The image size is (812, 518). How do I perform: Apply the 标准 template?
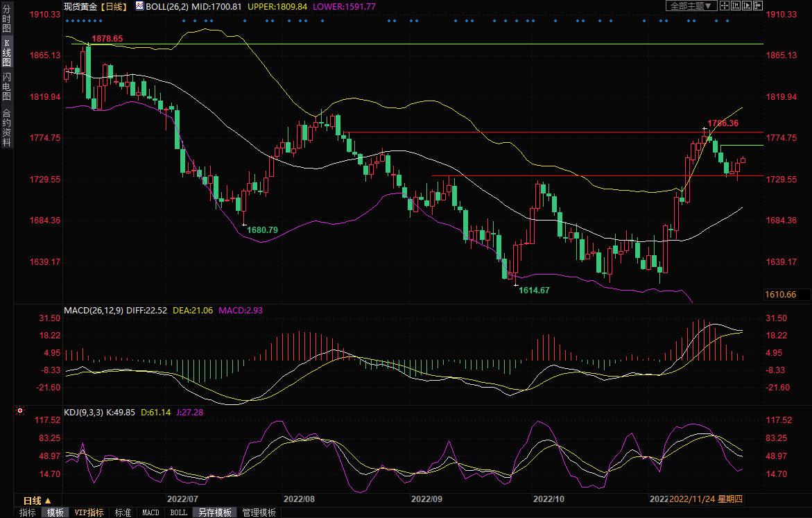click(123, 512)
